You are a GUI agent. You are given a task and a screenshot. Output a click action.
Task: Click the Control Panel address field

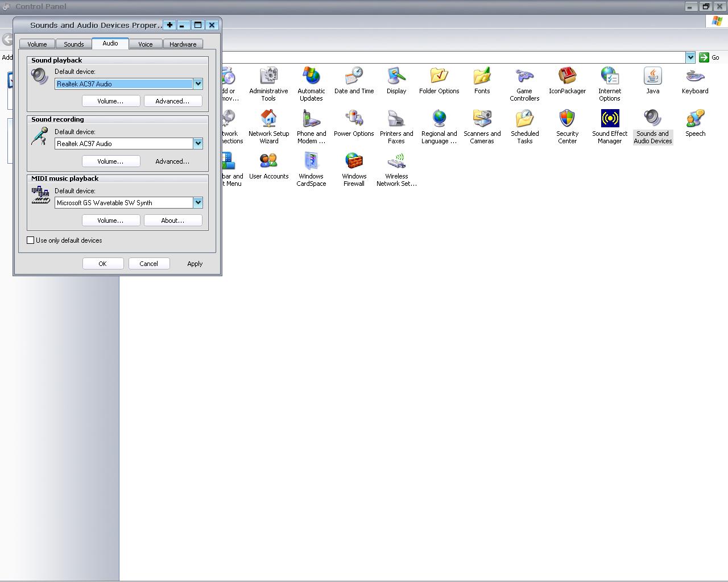tap(453, 57)
